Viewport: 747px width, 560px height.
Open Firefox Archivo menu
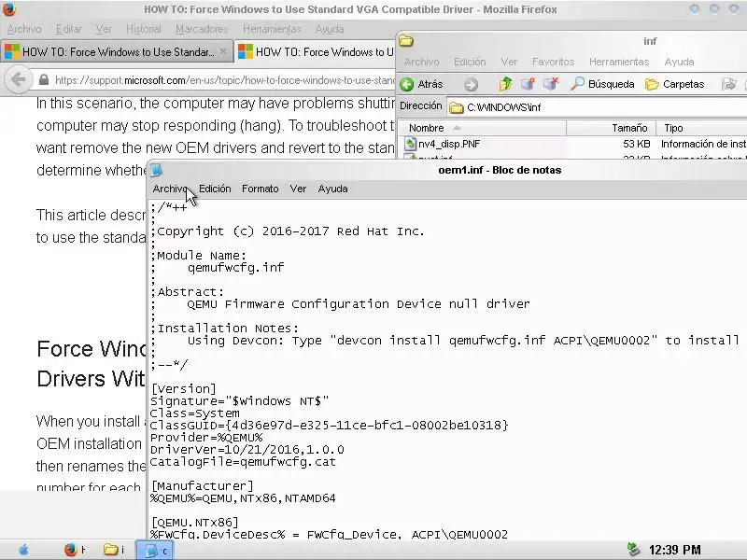tap(24, 29)
